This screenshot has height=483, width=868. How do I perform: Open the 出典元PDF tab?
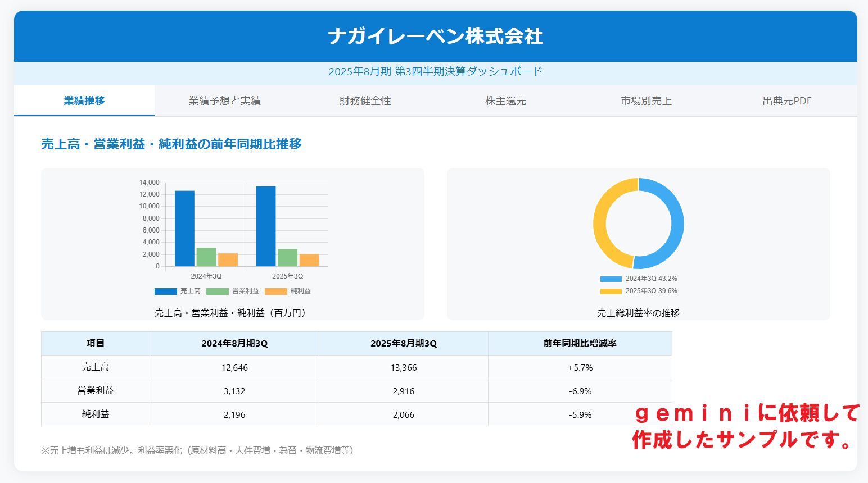786,101
